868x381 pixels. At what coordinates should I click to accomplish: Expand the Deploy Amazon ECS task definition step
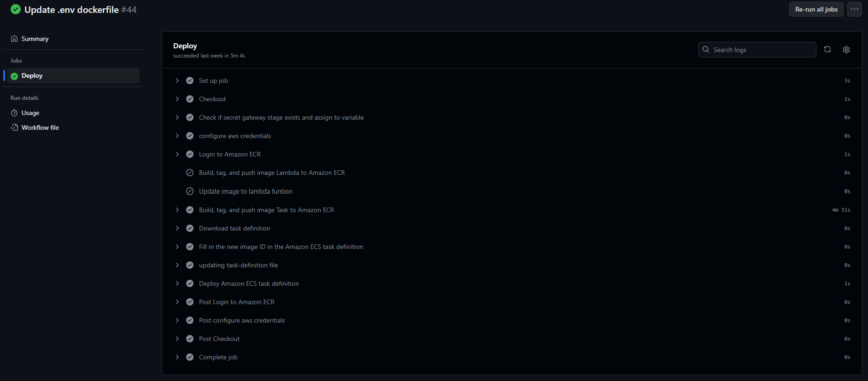pos(177,283)
